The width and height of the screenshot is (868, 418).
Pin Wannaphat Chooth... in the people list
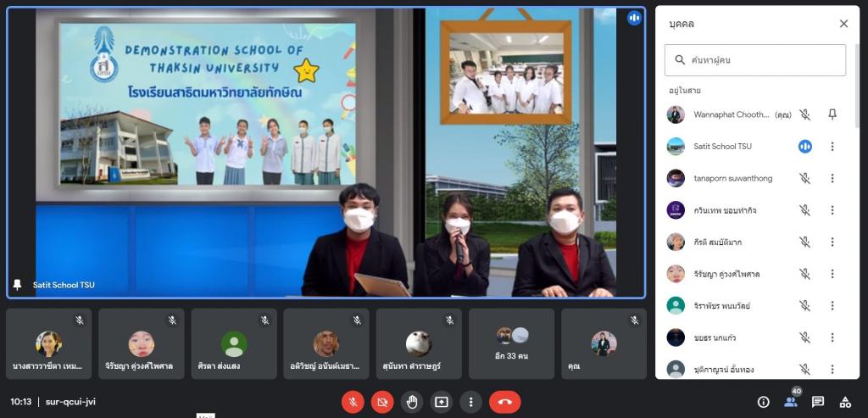coord(832,114)
